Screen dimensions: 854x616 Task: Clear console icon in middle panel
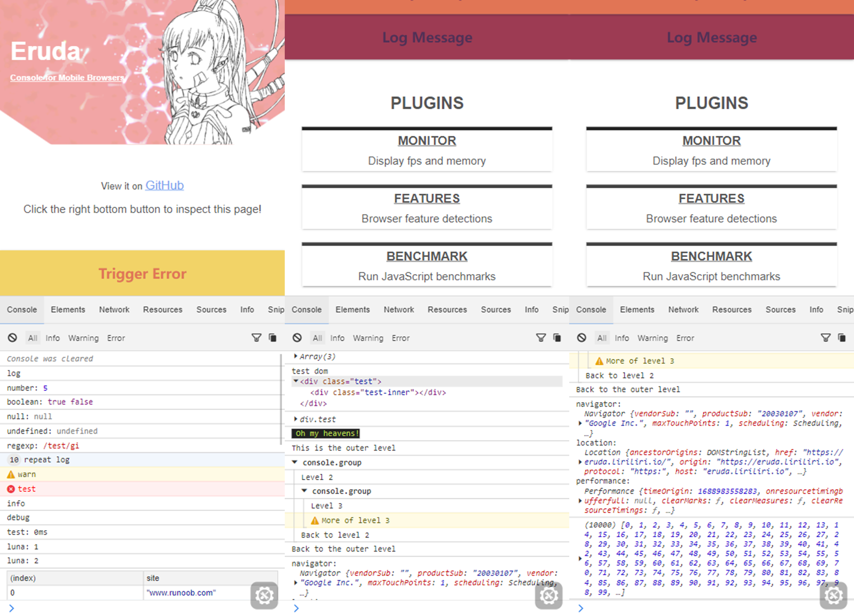click(297, 338)
